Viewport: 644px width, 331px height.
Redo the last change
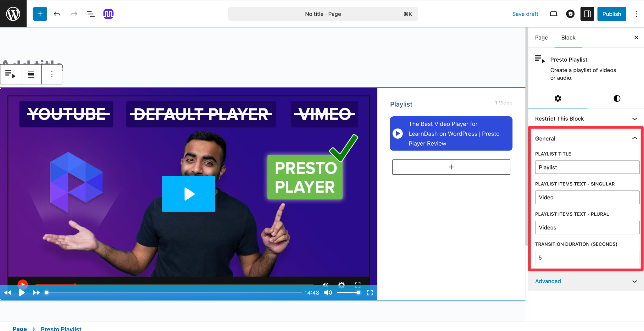point(74,14)
